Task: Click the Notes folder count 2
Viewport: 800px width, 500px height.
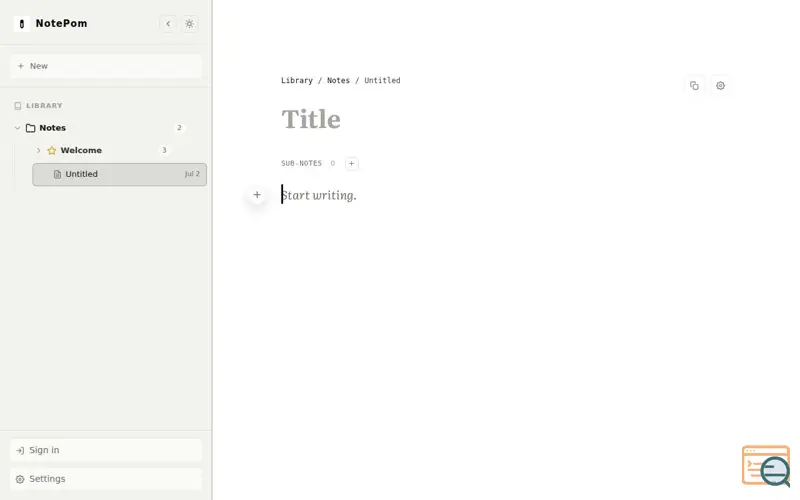Action: [179, 128]
